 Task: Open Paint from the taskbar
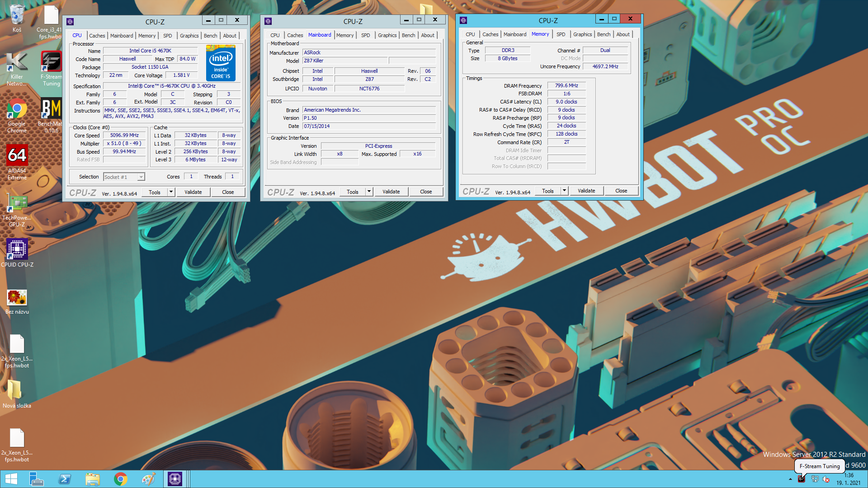click(148, 479)
